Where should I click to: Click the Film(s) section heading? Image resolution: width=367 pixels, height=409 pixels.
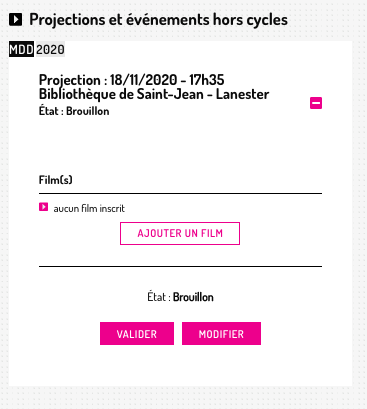[56, 180]
